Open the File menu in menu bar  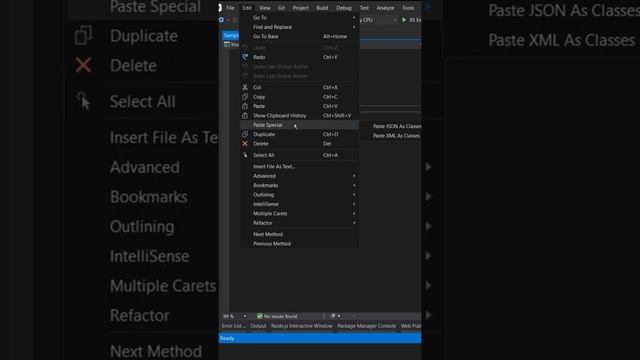230,8
